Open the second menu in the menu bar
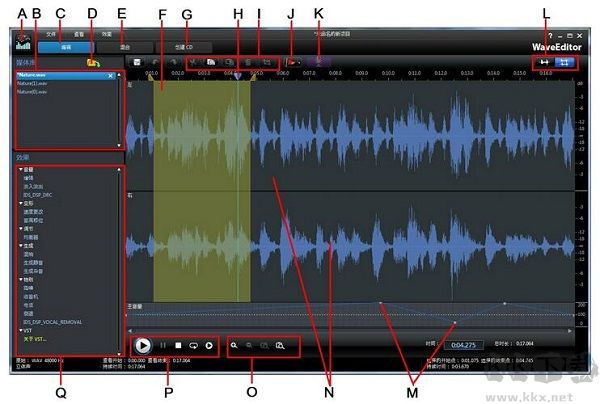 coord(79,34)
